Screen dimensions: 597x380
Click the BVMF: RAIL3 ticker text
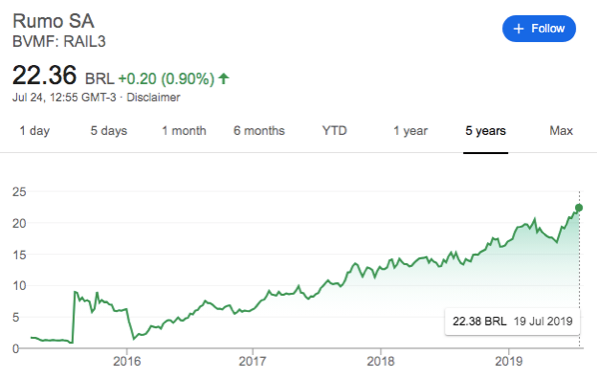pyautogui.click(x=59, y=41)
